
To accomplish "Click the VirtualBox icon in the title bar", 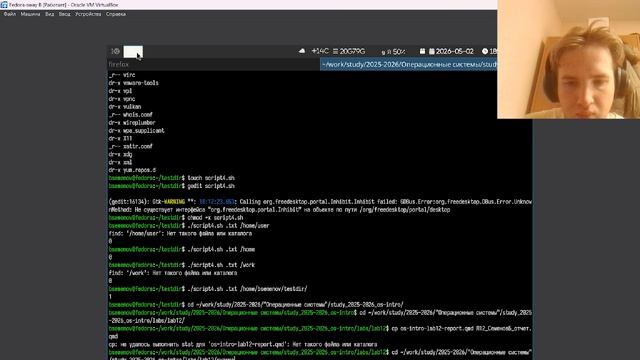I will tap(4, 5).
